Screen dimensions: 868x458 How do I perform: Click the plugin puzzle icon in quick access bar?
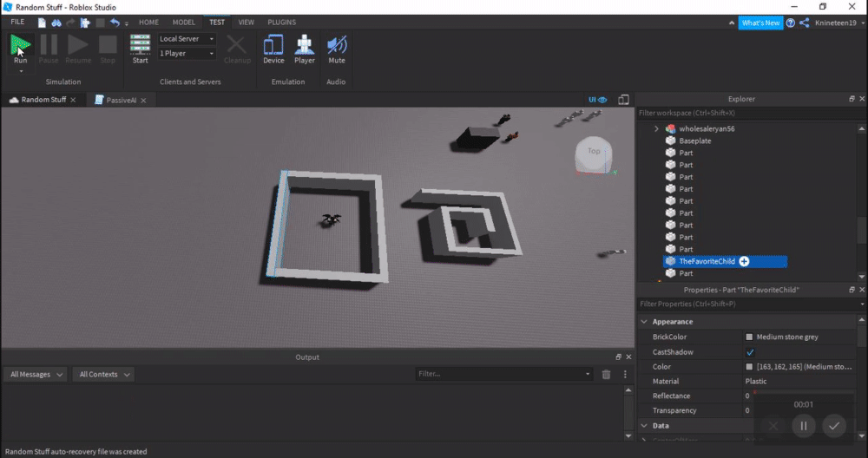[85, 23]
